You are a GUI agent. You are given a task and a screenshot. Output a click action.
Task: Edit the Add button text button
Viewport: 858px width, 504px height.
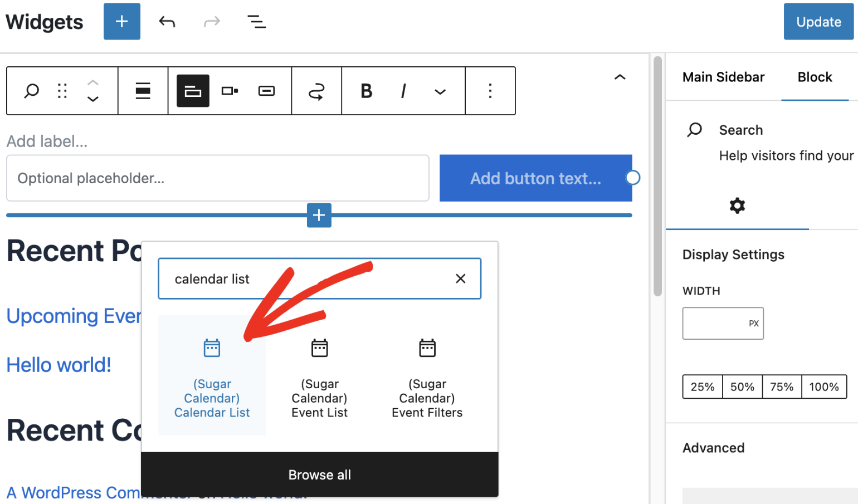[535, 178]
